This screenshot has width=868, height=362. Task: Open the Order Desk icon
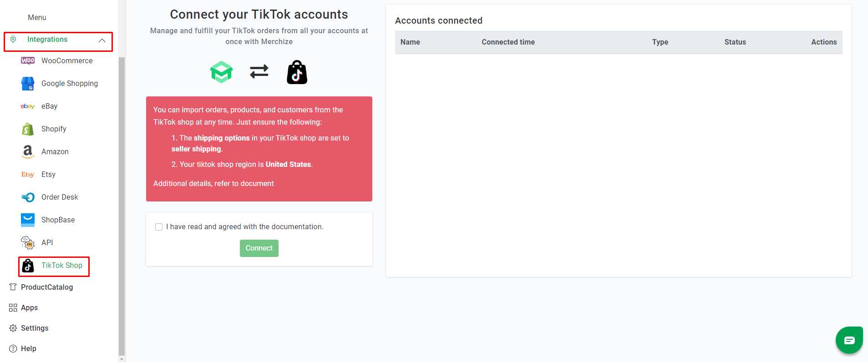tap(28, 197)
